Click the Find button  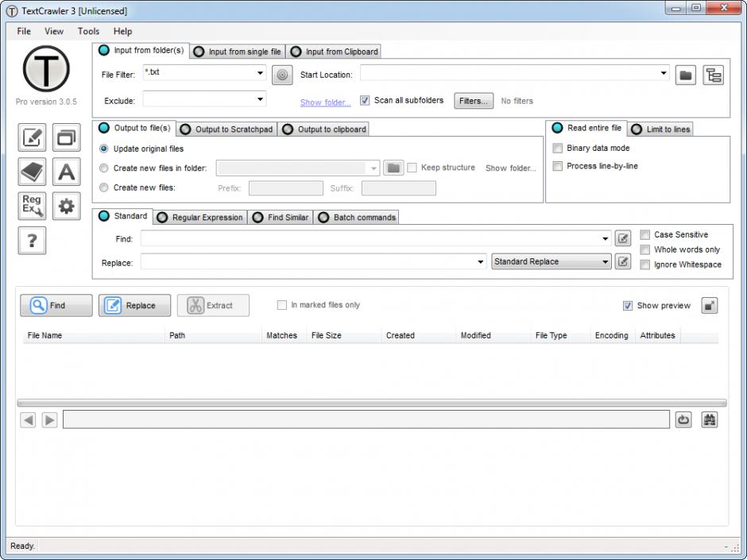[x=56, y=305]
